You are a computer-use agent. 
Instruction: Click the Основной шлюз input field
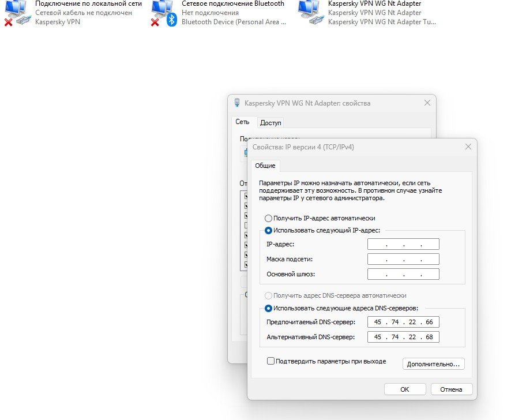[403, 274]
